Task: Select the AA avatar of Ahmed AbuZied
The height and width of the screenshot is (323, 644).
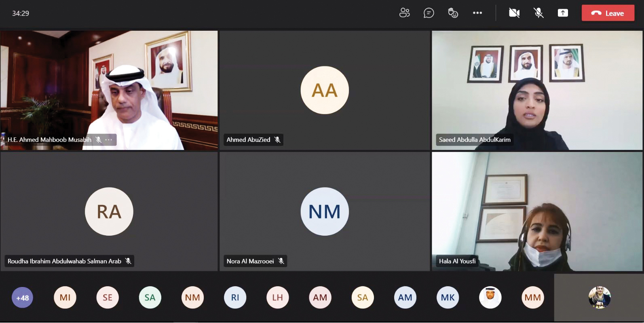Action: point(325,90)
